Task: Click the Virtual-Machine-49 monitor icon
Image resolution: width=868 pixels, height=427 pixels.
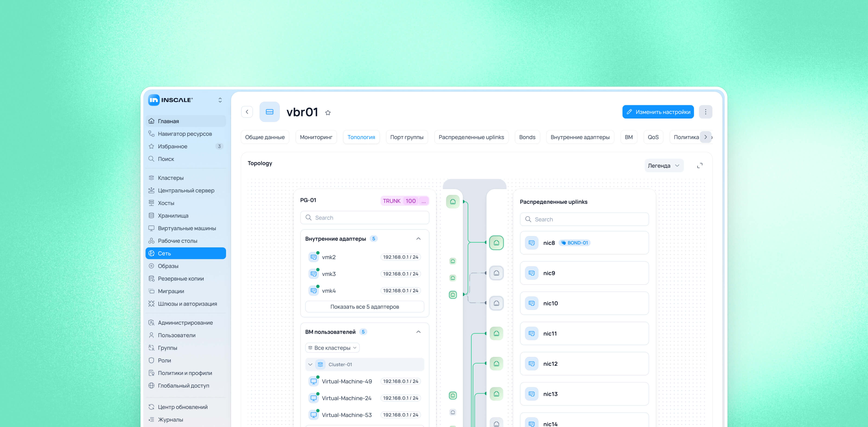Action: (313, 381)
